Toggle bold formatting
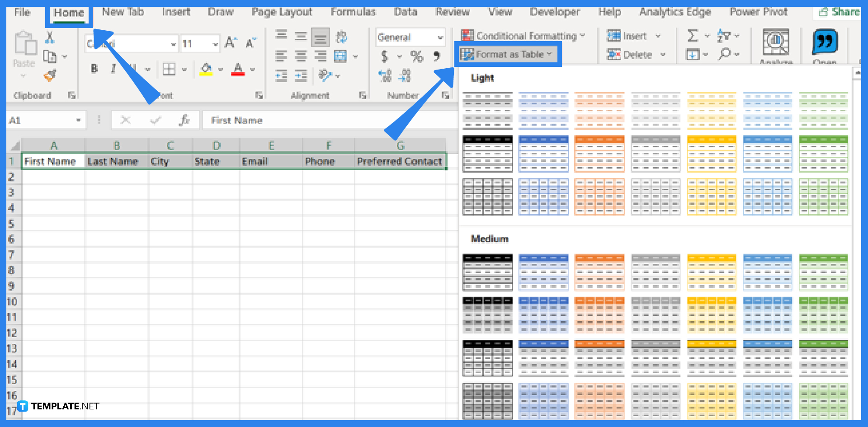The height and width of the screenshot is (427, 868). click(x=94, y=69)
